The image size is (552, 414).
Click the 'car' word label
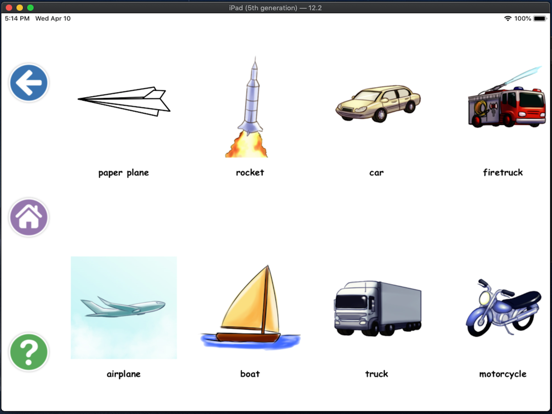(x=377, y=173)
